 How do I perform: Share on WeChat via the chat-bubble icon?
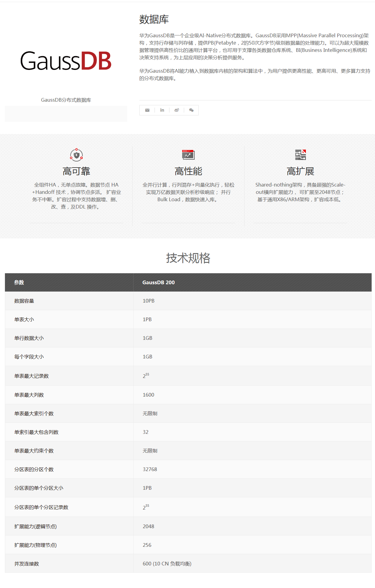191,110
